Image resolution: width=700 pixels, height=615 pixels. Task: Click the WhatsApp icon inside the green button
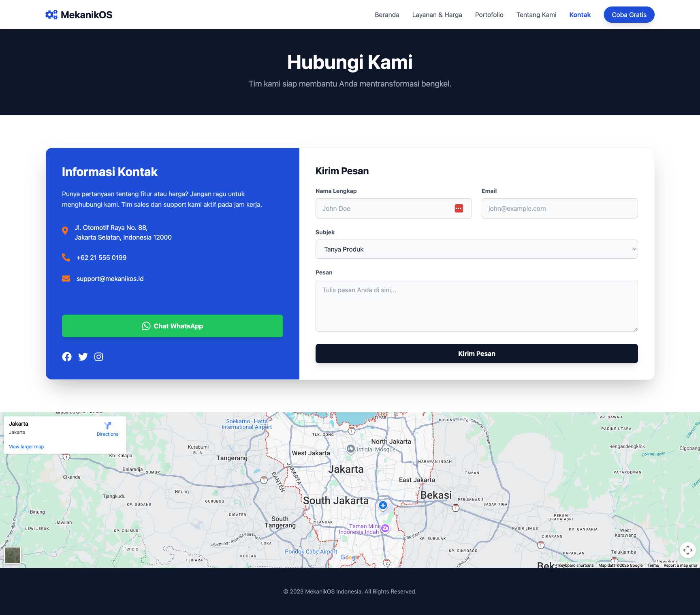click(x=146, y=326)
